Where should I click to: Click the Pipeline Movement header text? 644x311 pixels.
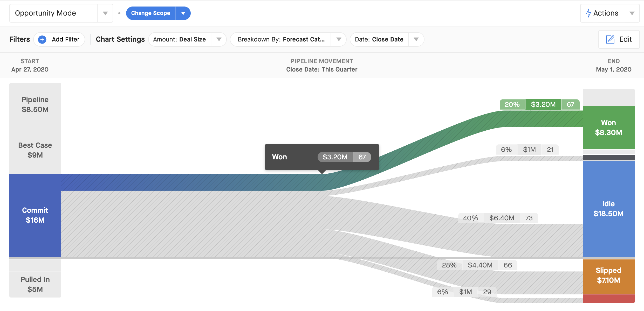click(x=322, y=61)
